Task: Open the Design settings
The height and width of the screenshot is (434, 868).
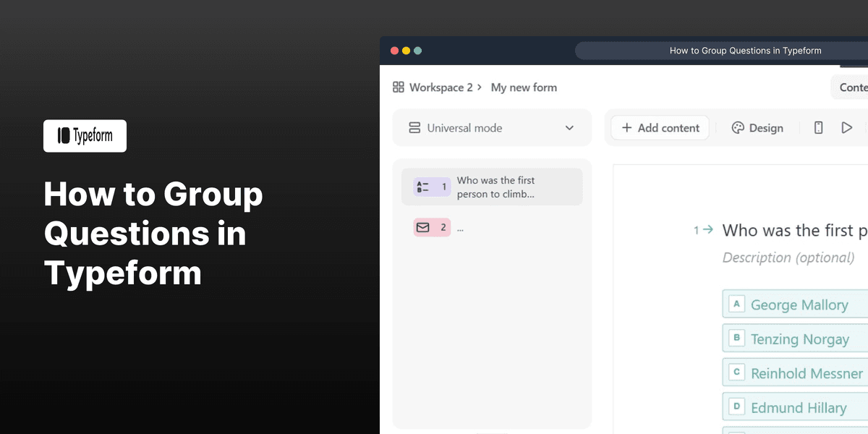Action: [x=757, y=127]
